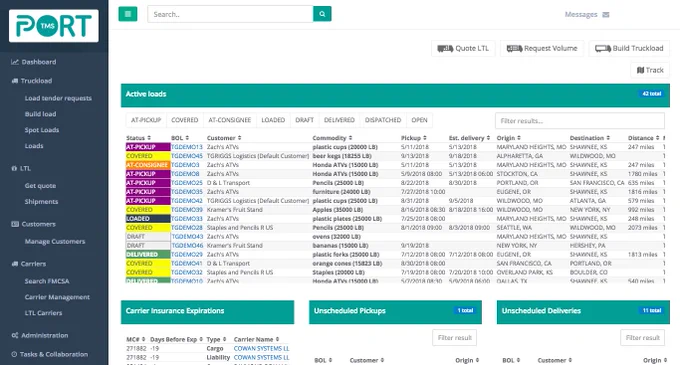Screen dimensions: 680x365
Task: Toggle the green hamburger menu button
Action: tap(128, 14)
